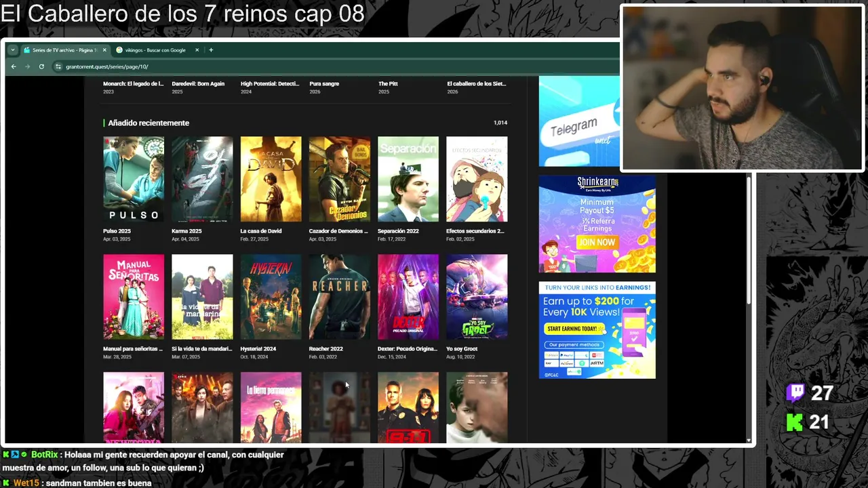
Task: View site information icon in address bar
Action: [58, 66]
